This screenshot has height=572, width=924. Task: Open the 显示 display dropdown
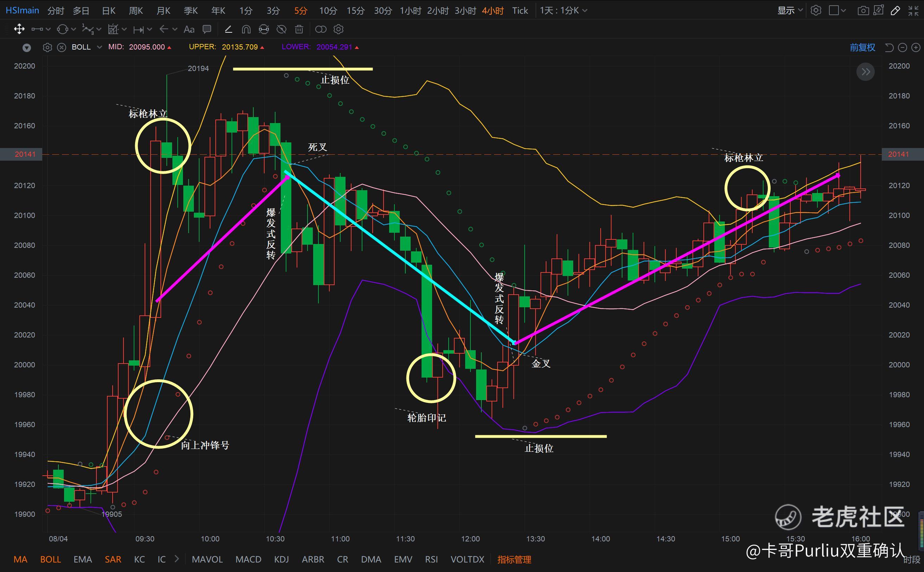(x=790, y=10)
